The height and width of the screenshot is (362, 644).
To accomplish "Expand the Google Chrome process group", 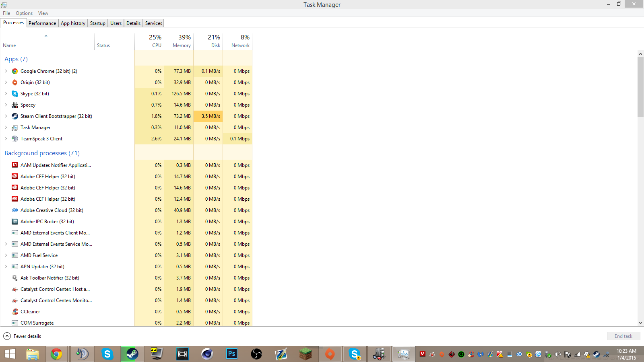I will tap(6, 71).
